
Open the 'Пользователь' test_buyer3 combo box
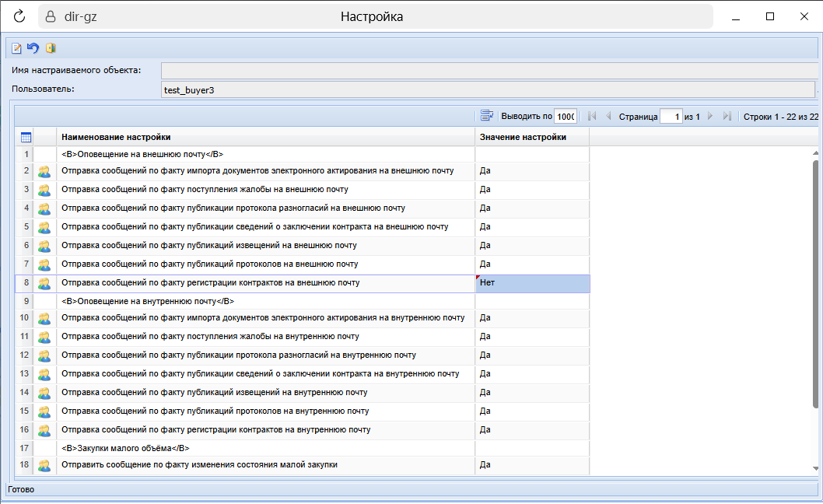(488, 90)
